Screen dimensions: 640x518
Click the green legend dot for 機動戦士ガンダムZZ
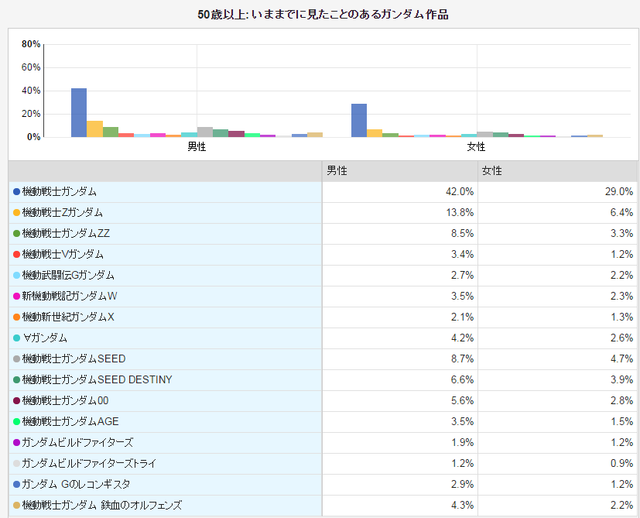[x=16, y=233]
